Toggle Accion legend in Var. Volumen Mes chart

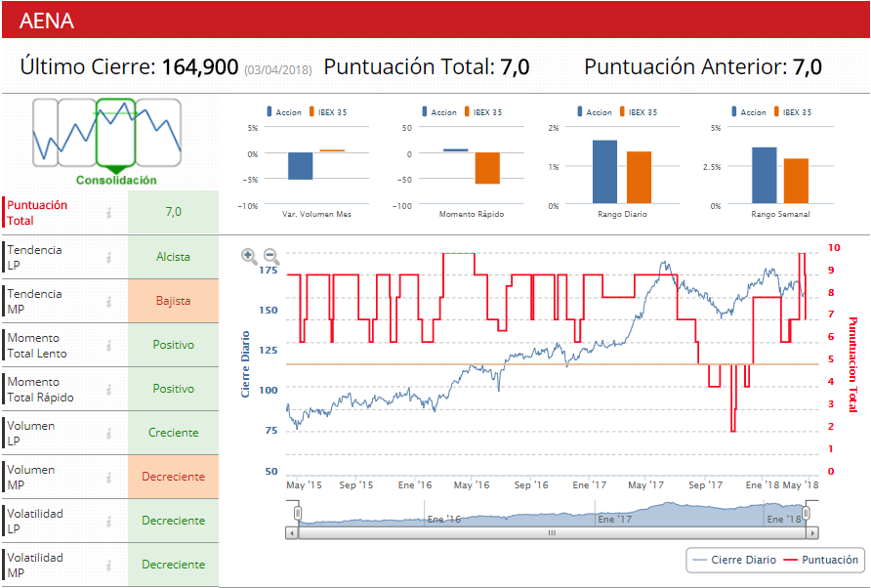(284, 111)
